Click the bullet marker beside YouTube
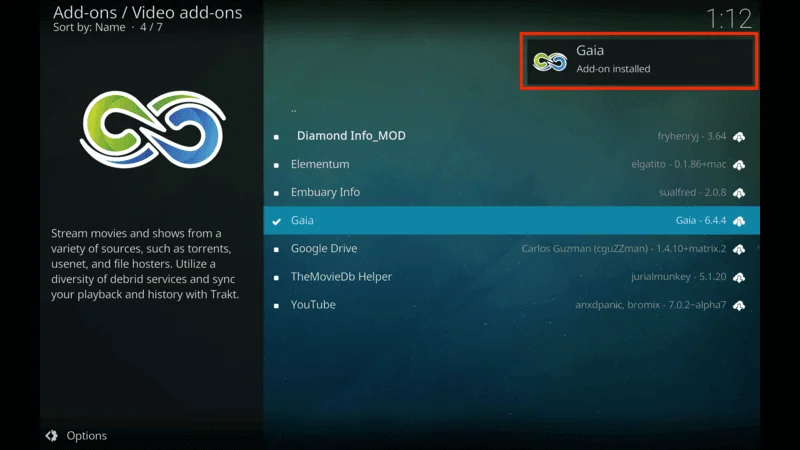Image resolution: width=800 pixels, height=450 pixels. pyautogui.click(x=276, y=306)
